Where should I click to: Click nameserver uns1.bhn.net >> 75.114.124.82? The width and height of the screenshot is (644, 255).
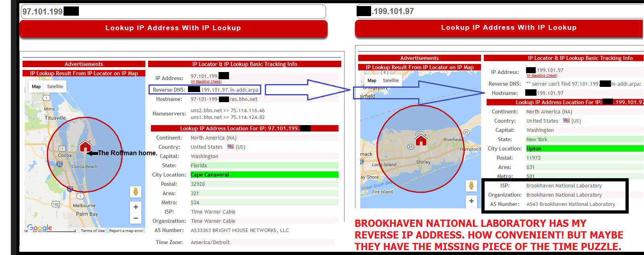pos(228,117)
